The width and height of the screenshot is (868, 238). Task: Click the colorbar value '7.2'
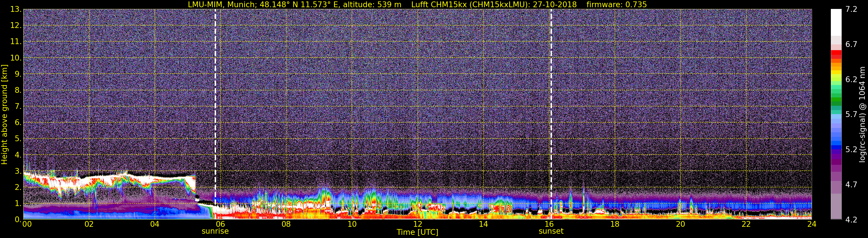click(x=851, y=9)
